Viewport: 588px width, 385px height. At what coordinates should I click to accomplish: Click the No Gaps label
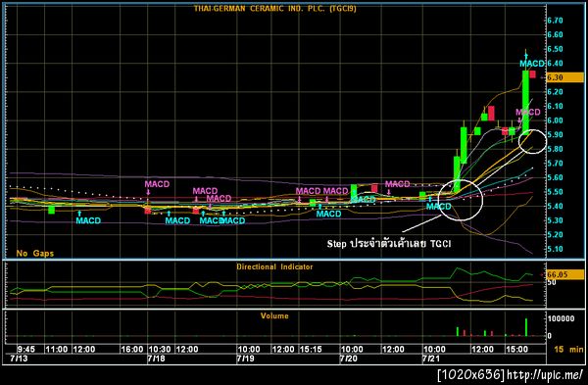click(x=35, y=254)
